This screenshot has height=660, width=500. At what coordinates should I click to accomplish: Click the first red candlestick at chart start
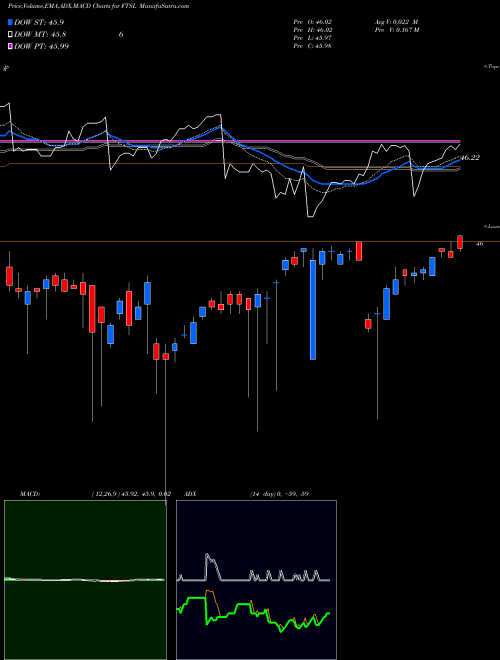(x=9, y=276)
